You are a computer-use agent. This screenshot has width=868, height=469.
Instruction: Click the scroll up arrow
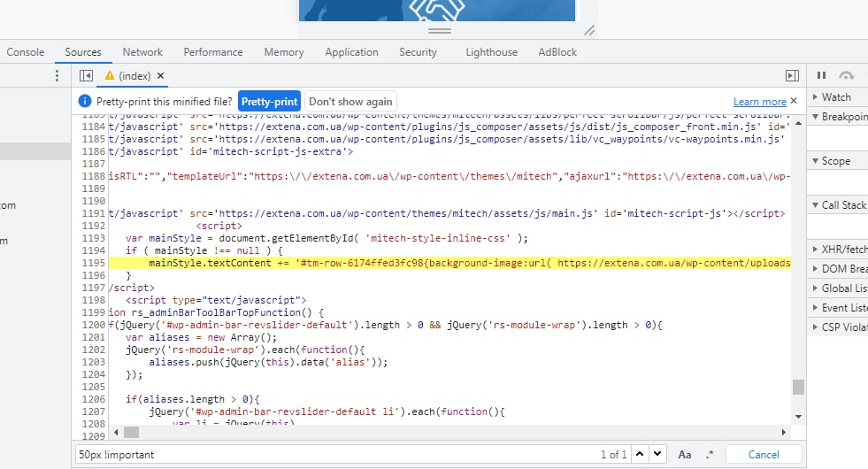pyautogui.click(x=798, y=123)
